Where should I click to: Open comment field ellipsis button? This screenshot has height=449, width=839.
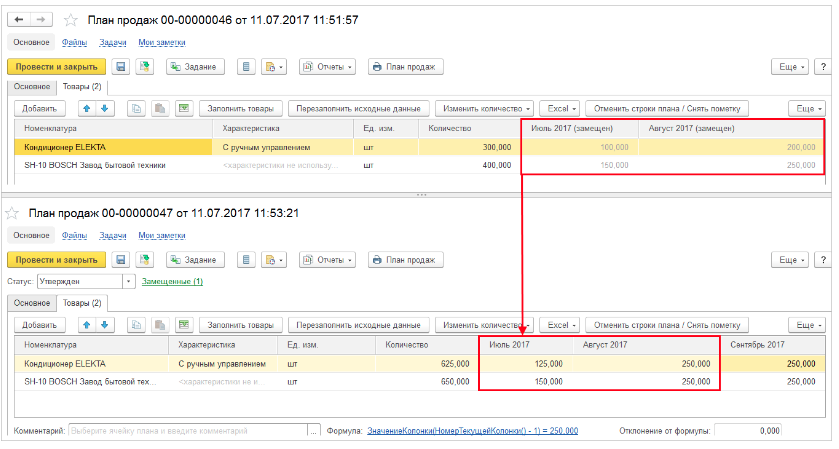[x=314, y=431]
